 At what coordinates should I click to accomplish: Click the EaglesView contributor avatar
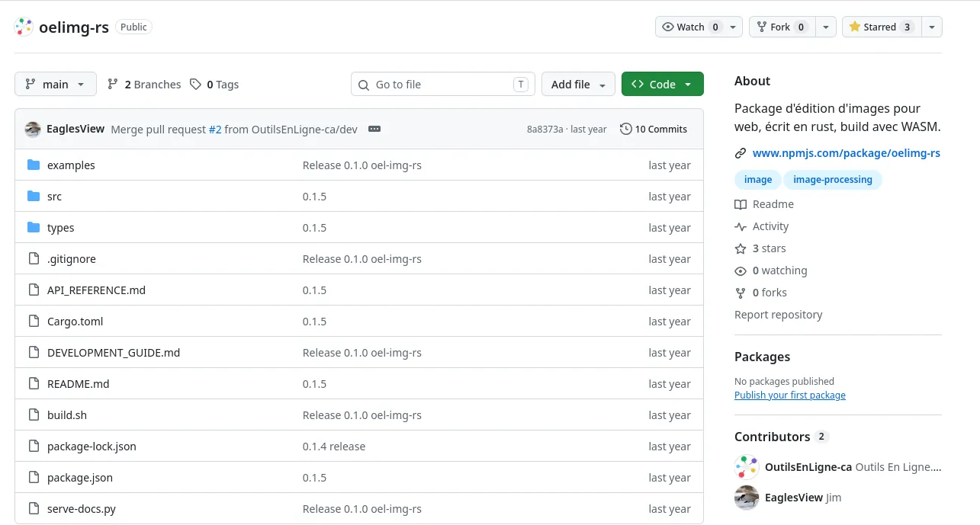[747, 498]
